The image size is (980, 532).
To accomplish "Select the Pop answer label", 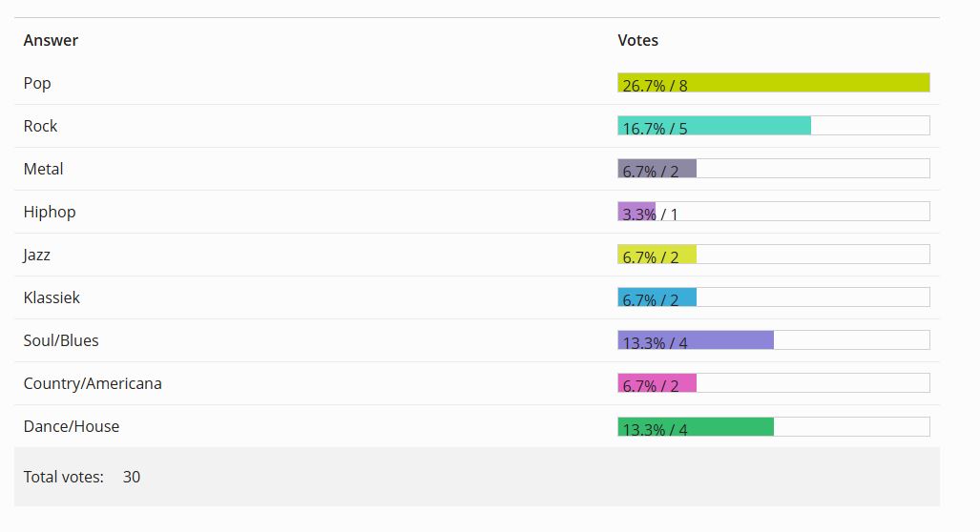I will point(37,83).
